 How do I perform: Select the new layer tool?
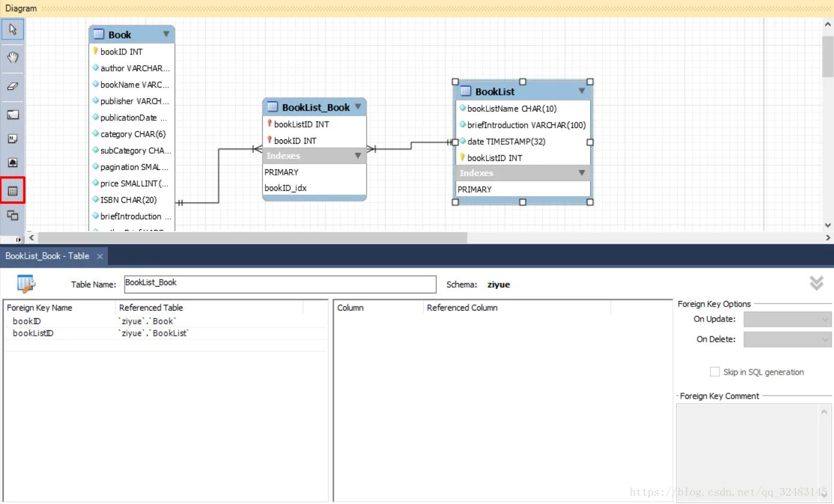coord(13,115)
